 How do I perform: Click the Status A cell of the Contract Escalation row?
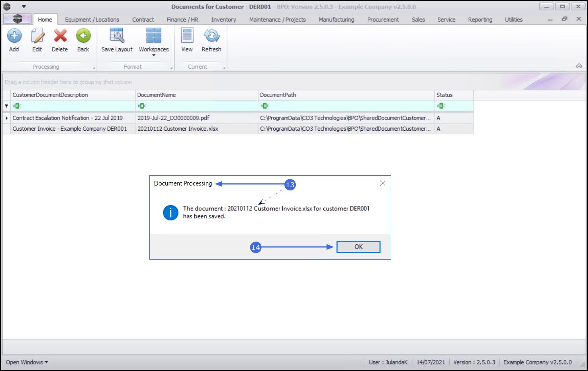click(x=454, y=118)
